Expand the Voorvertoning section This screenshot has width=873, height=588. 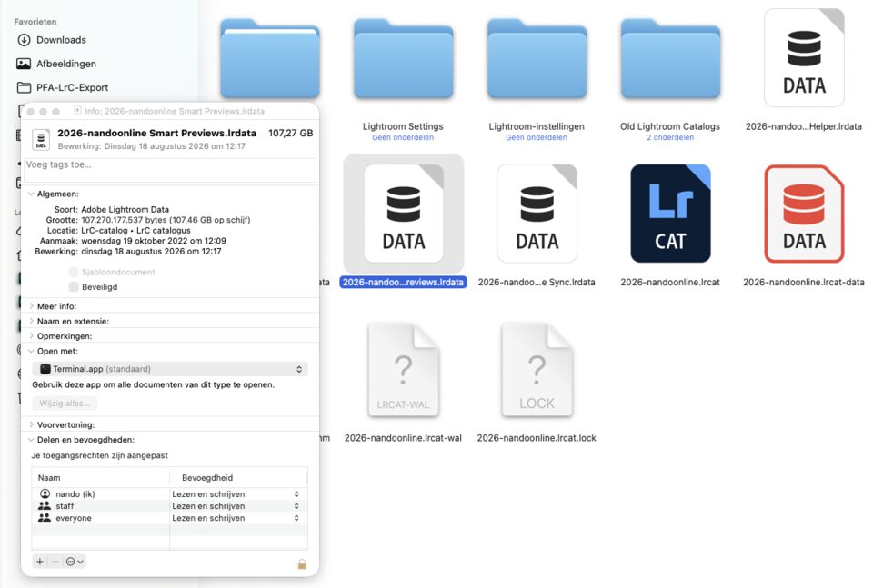(31, 425)
